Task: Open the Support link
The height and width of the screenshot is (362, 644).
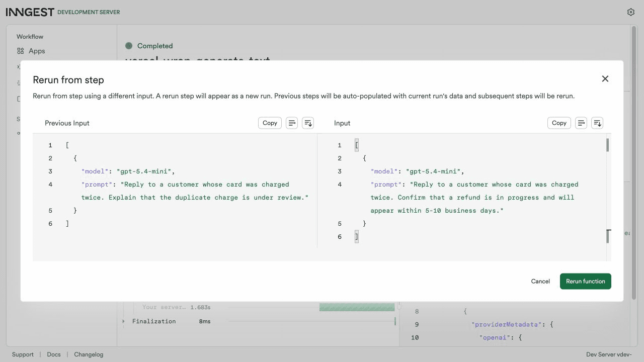Action: pos(23,354)
